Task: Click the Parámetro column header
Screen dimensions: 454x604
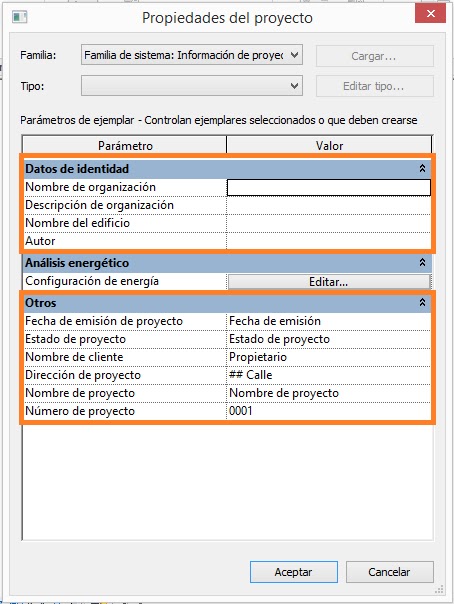Action: pyautogui.click(x=125, y=145)
